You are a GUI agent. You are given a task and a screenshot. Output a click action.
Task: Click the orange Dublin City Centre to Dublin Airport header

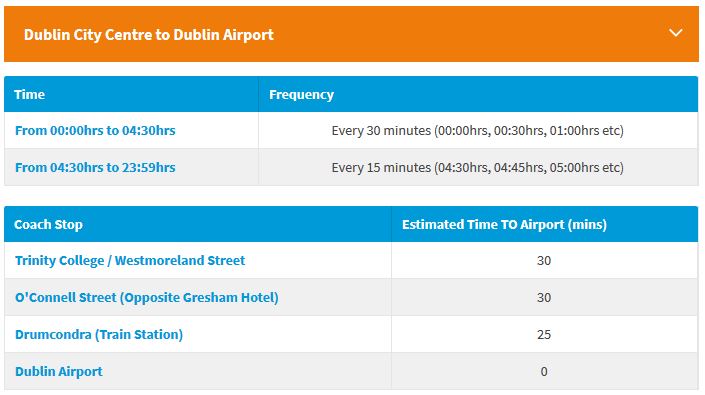click(351, 34)
